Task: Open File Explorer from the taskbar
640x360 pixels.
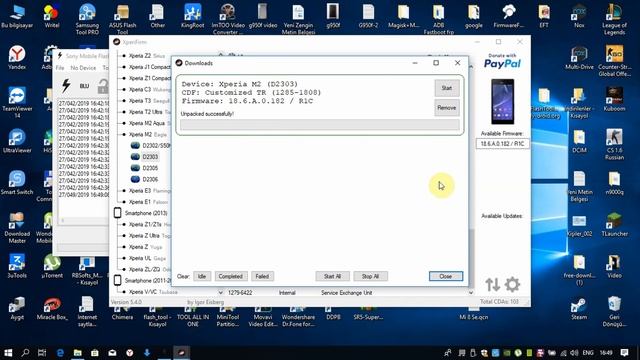Action: pos(77,353)
